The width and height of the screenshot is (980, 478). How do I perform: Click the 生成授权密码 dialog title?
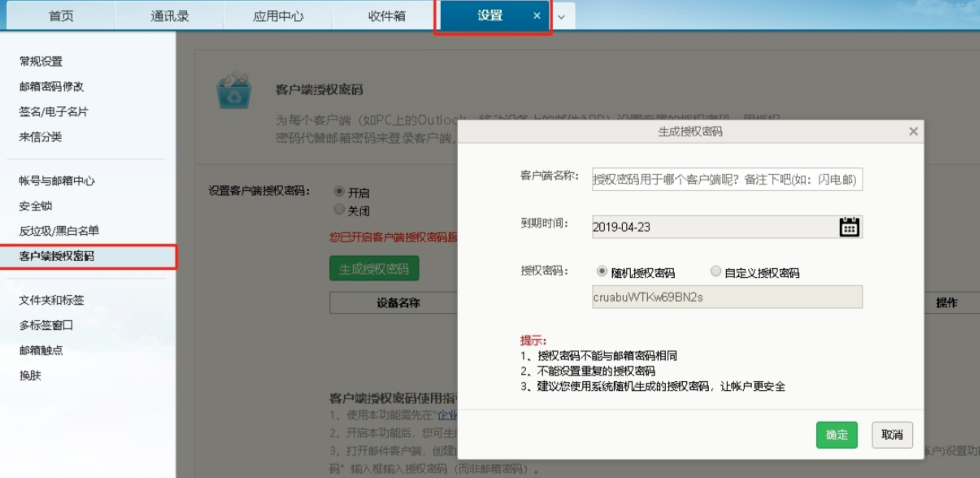[x=690, y=131]
